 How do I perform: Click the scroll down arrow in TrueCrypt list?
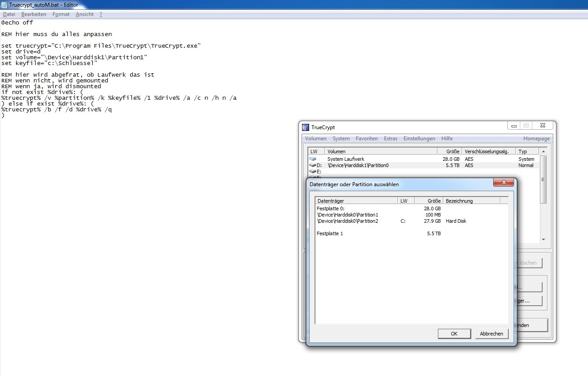coord(543,240)
